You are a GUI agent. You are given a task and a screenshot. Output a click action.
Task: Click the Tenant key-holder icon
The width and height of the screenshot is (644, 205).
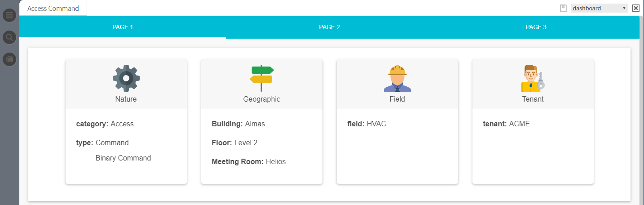(533, 78)
